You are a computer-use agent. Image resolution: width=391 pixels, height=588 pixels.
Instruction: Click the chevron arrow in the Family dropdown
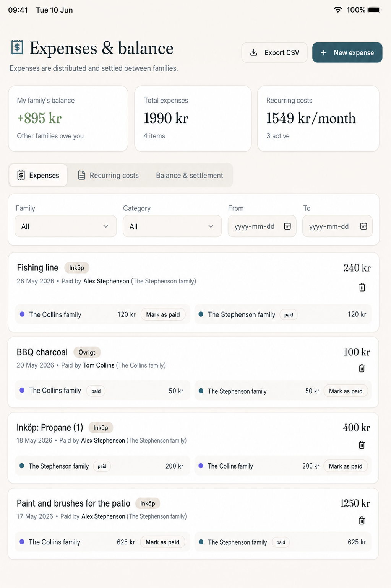point(105,226)
